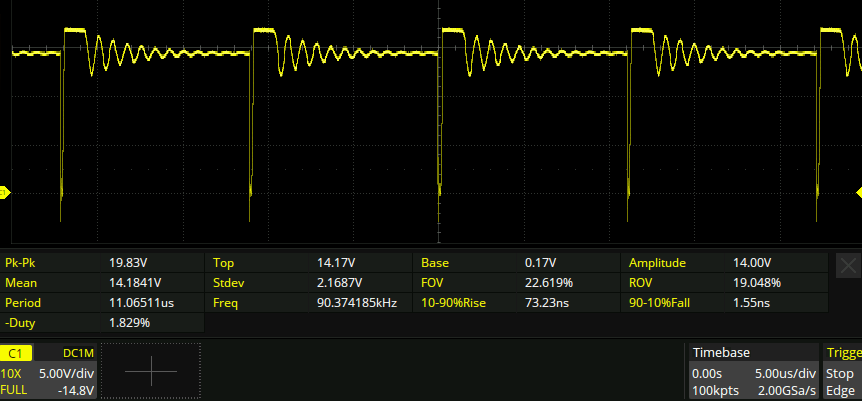
Task: Close the measurements panel with X
Action: click(847, 265)
